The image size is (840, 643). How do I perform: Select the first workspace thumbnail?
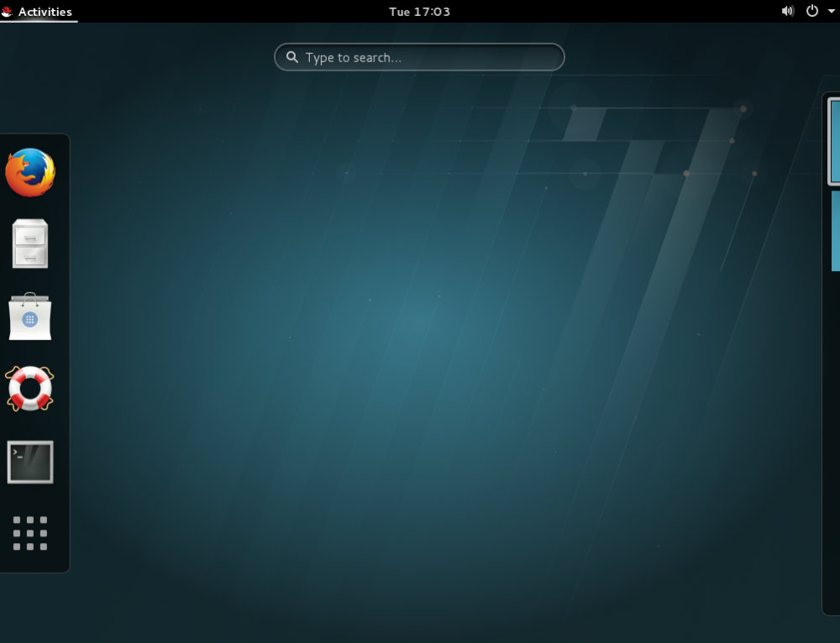click(835, 141)
